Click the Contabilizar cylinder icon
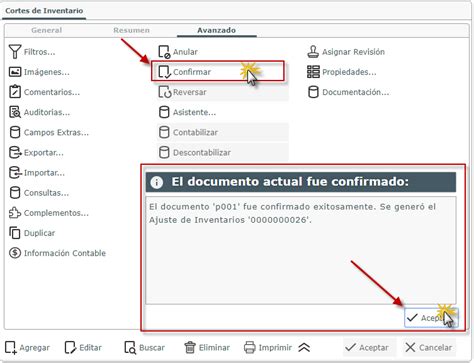 (x=164, y=132)
